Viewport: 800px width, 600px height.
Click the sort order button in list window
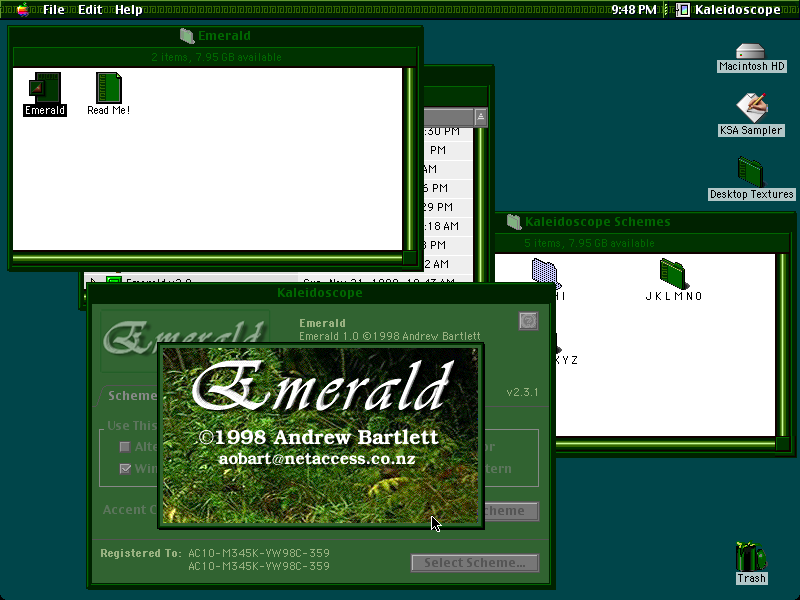coord(481,117)
